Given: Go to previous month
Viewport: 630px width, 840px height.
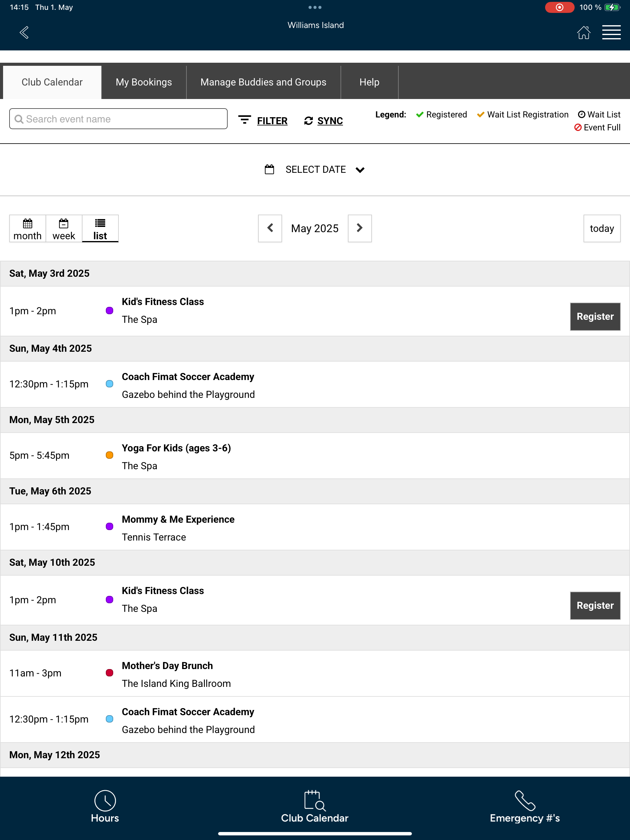Looking at the screenshot, I should coord(270,228).
